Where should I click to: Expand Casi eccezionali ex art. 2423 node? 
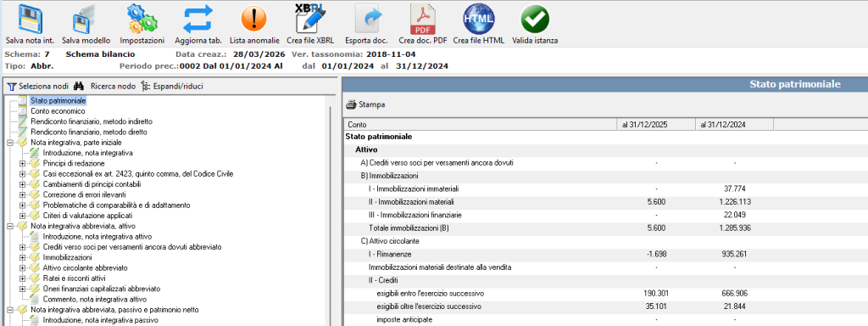(x=22, y=174)
